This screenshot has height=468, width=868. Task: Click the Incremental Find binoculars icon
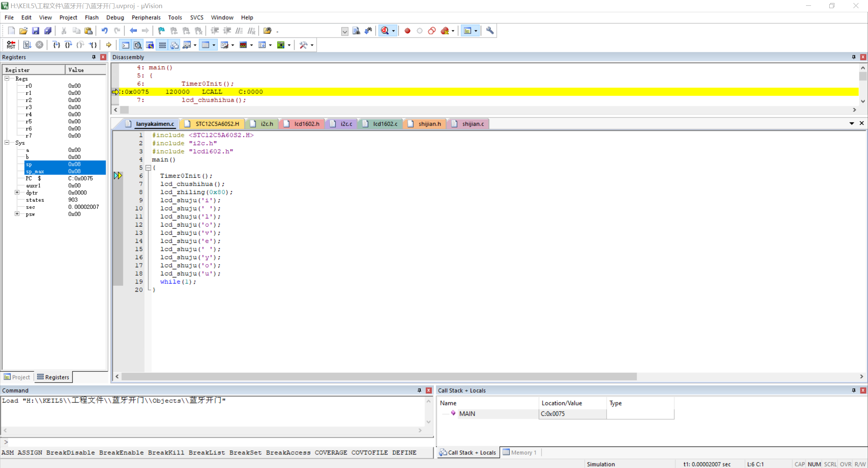point(368,31)
